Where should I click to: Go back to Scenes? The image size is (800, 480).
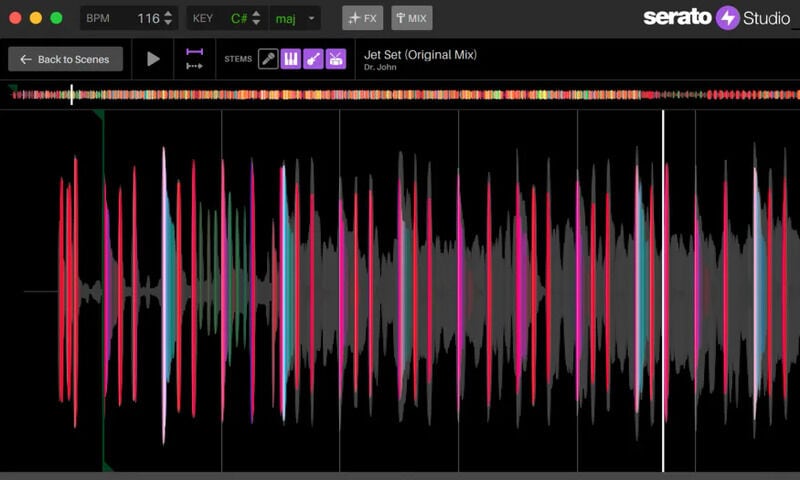[x=66, y=59]
